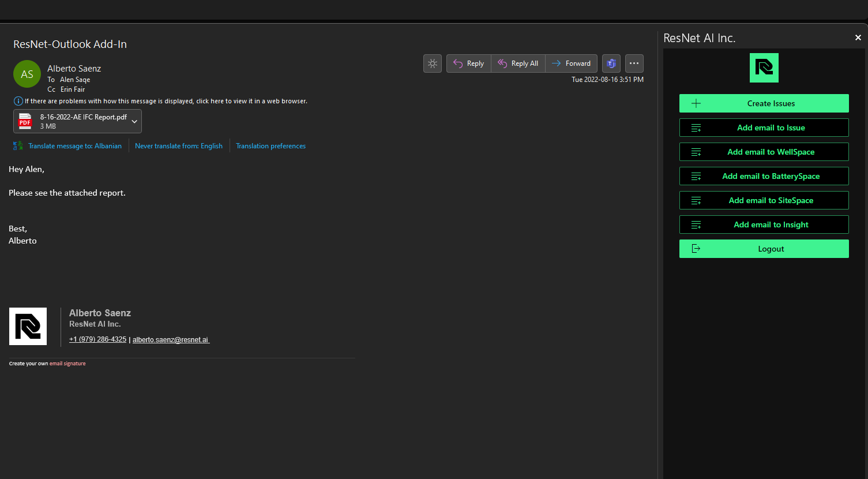Click the Forward button

pyautogui.click(x=571, y=63)
